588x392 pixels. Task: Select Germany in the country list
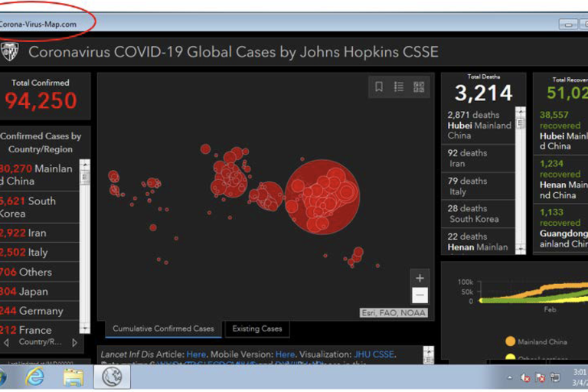39,311
